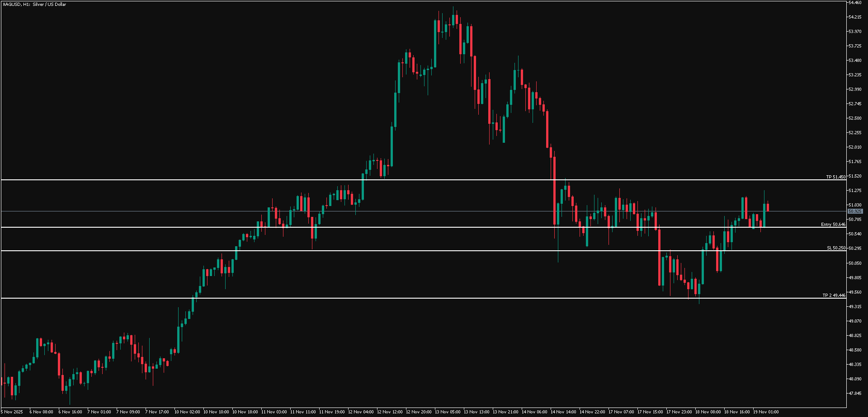Select the SL 50.250 line label

pyautogui.click(x=836, y=248)
